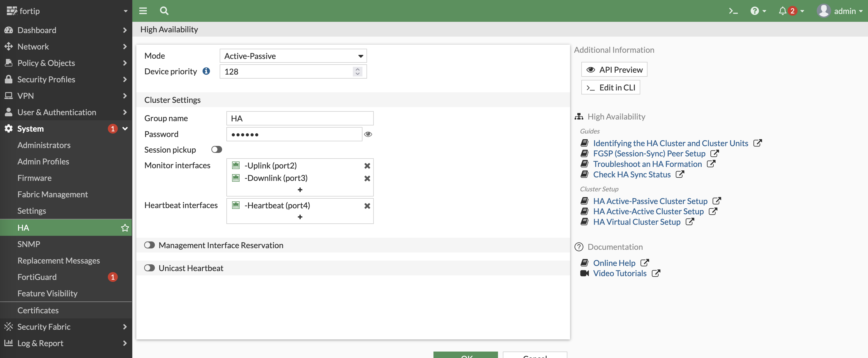Click the Edit in CLI button
The image size is (868, 358).
[610, 87]
